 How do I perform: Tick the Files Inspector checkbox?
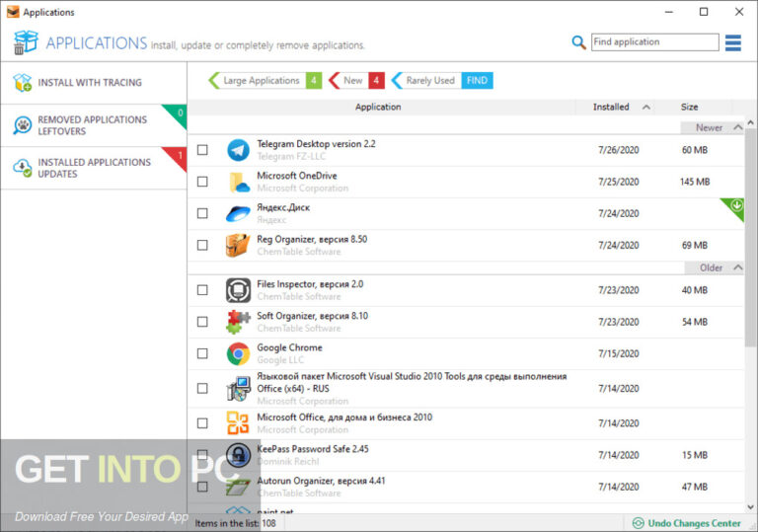pos(202,290)
